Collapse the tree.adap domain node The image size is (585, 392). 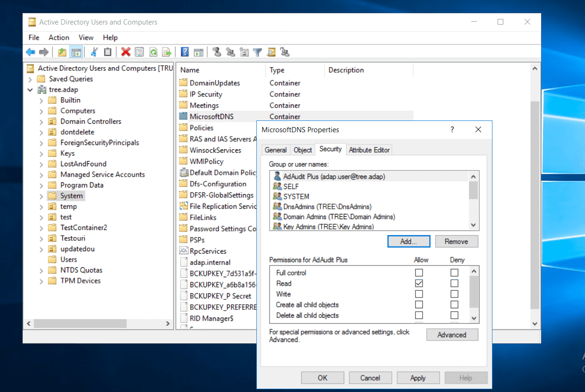pos(30,90)
